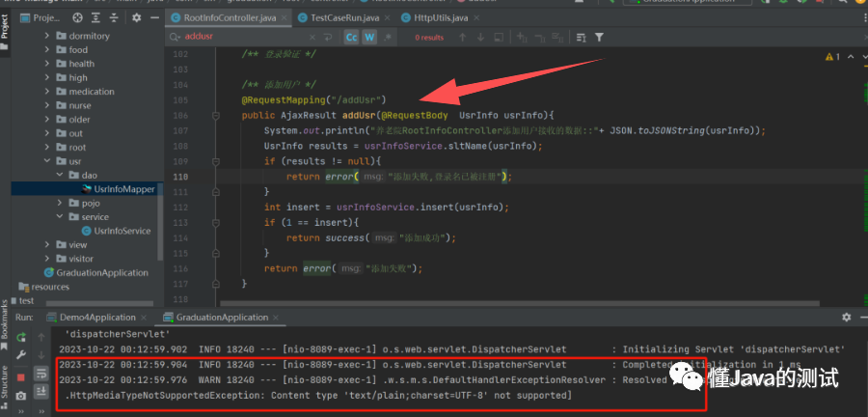868x417 pixels.
Task: Switch to HttpUtils.java tab
Action: (441, 17)
